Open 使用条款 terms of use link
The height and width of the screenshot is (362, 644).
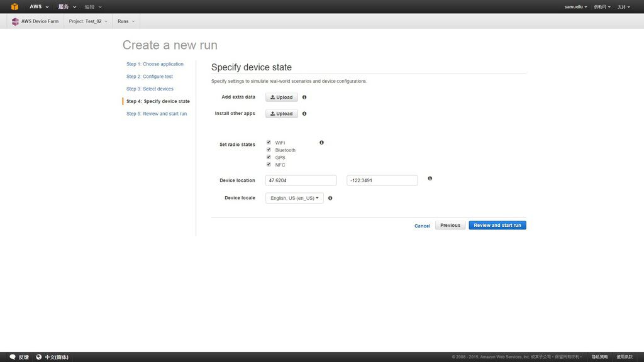625,357
